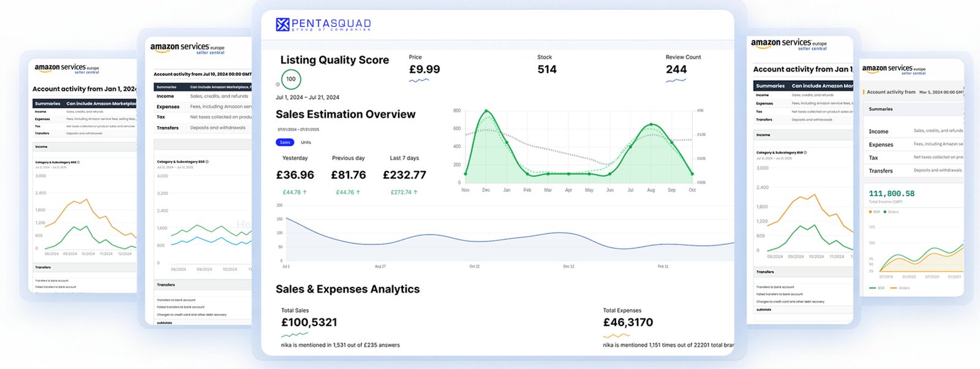Click the BSR info icon in the card right of center
Image resolution: width=980 pixels, height=369 pixels.
805,153
